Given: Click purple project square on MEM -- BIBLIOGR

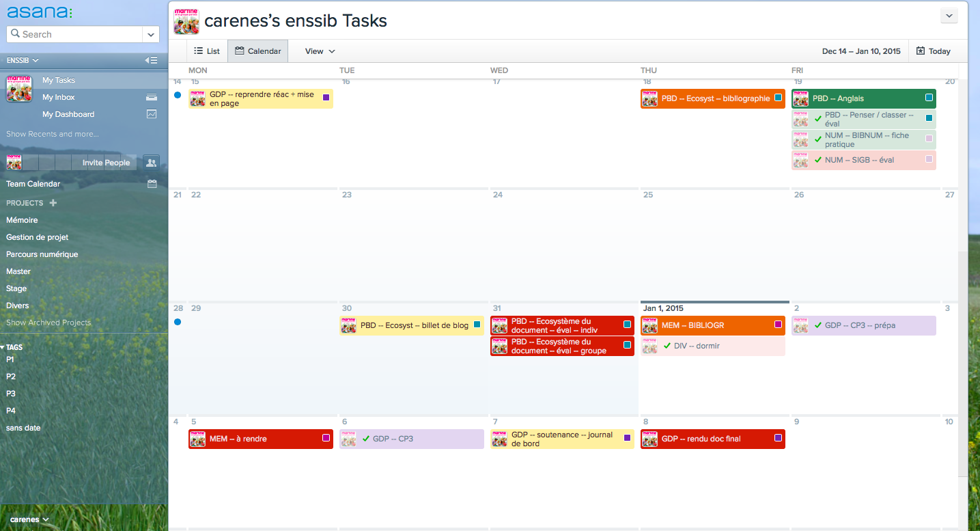Looking at the screenshot, I should pyautogui.click(x=778, y=325).
